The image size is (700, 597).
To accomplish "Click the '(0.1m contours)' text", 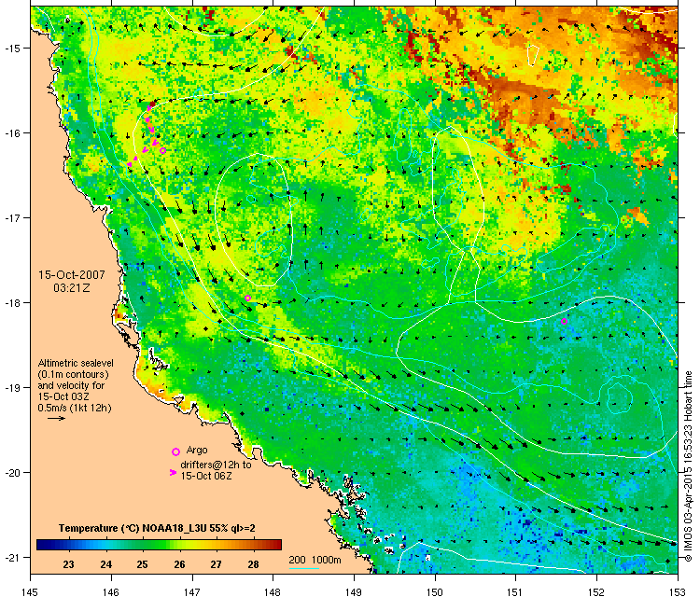I will [x=73, y=374].
